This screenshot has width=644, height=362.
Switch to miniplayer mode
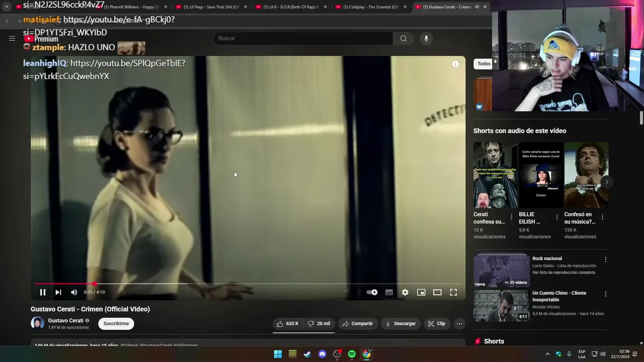coord(421,292)
